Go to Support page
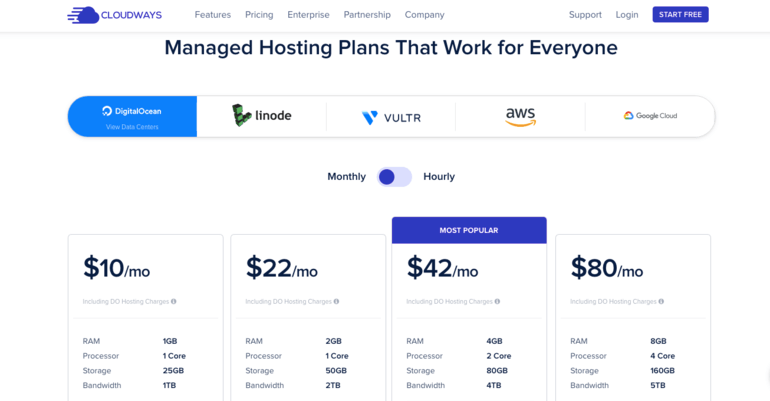Image resolution: width=770 pixels, height=401 pixels. pyautogui.click(x=585, y=15)
